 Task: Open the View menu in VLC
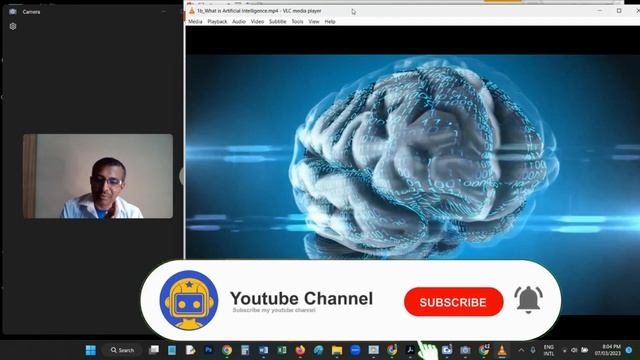(x=313, y=22)
